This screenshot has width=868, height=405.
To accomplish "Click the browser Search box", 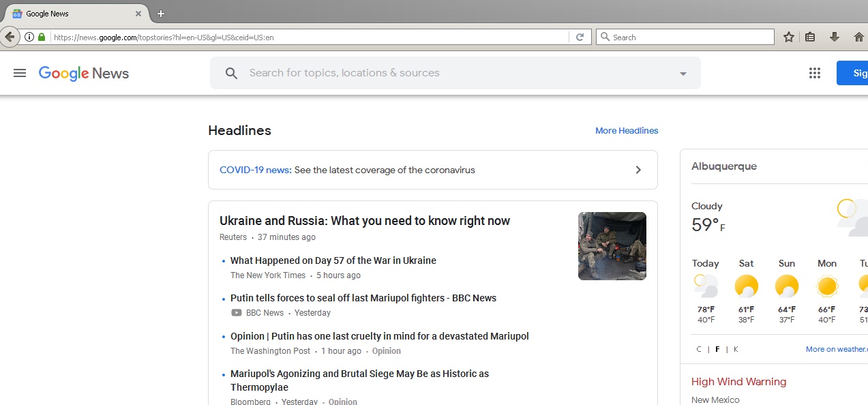I will [685, 37].
